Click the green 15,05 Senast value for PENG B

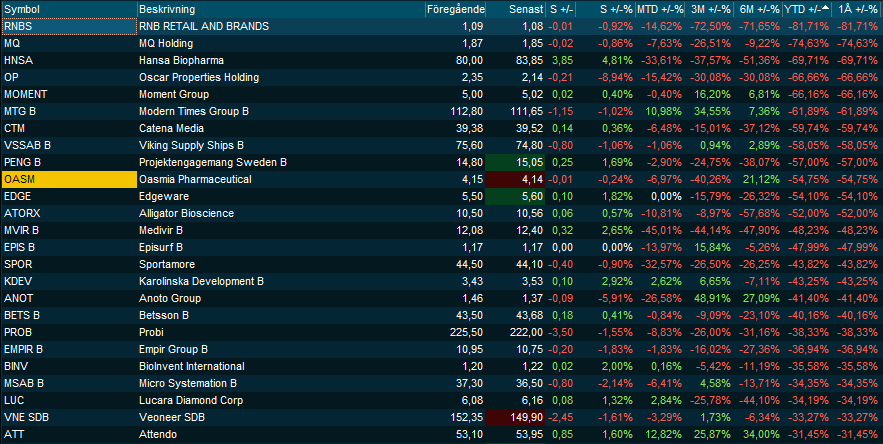(515, 162)
